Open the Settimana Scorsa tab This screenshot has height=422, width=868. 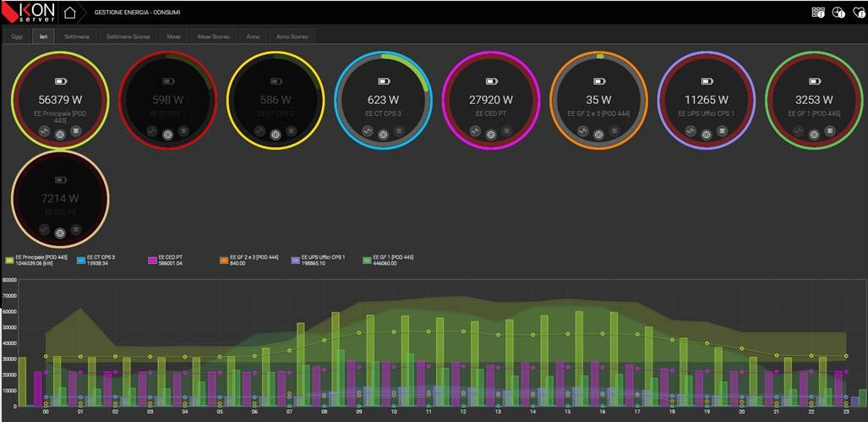pos(128,36)
